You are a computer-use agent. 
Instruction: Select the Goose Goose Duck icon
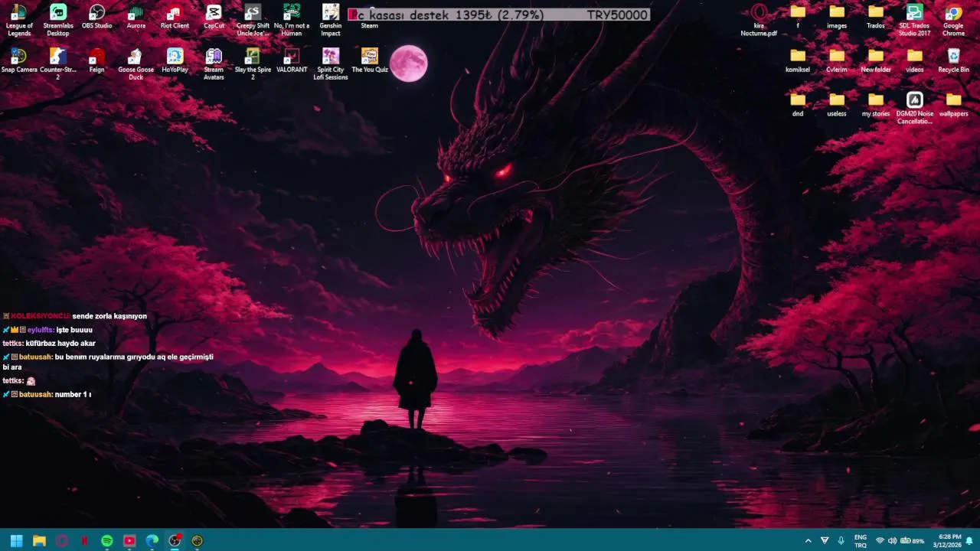(x=136, y=64)
